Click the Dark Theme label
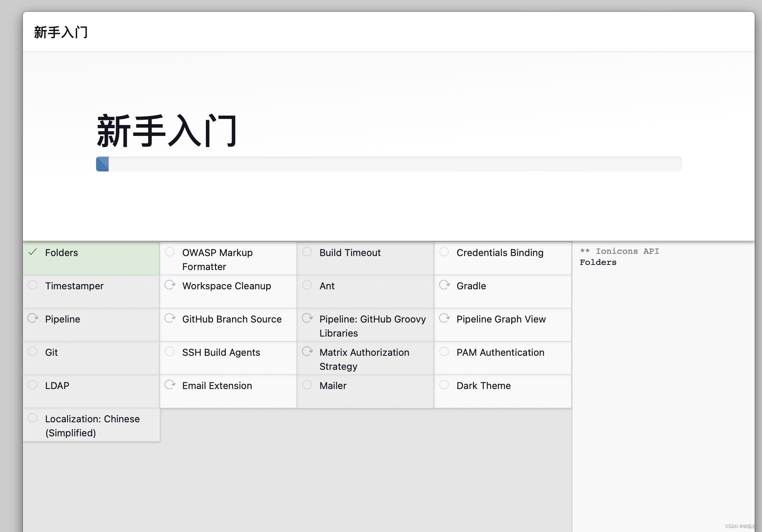This screenshot has width=762, height=532. 484,386
